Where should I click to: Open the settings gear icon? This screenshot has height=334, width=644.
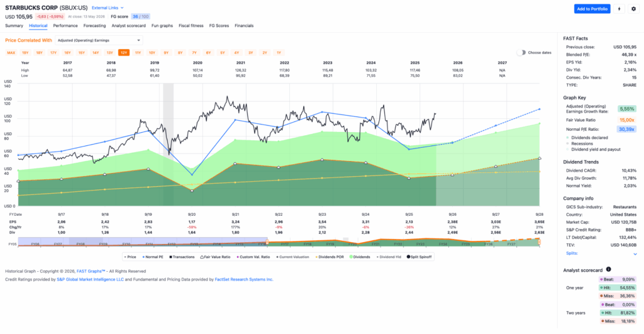[633, 9]
